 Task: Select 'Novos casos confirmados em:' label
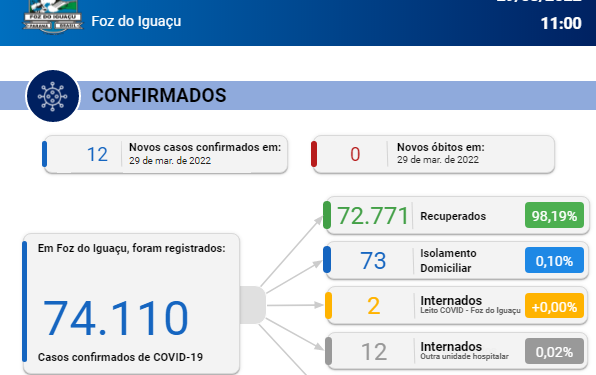tap(205, 147)
